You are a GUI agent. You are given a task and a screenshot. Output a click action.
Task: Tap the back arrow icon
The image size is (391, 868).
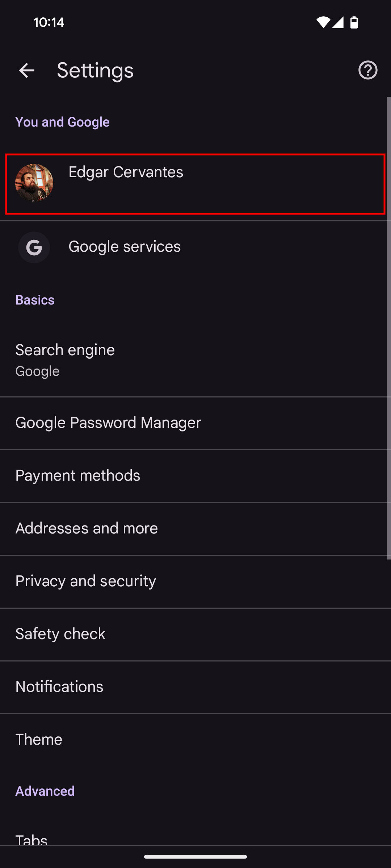coord(26,70)
